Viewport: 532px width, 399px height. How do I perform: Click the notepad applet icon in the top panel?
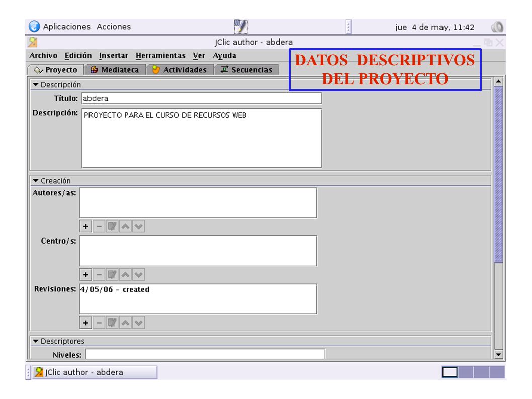click(241, 27)
